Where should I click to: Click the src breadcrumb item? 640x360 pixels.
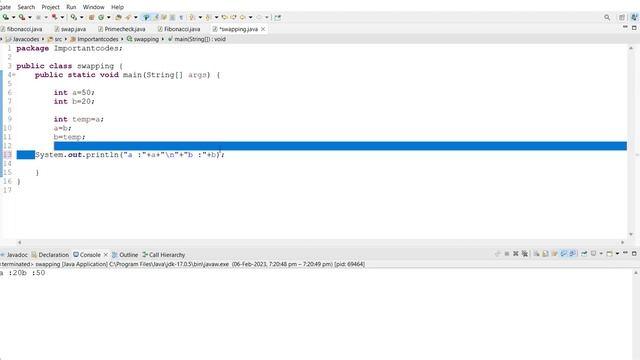click(55, 39)
